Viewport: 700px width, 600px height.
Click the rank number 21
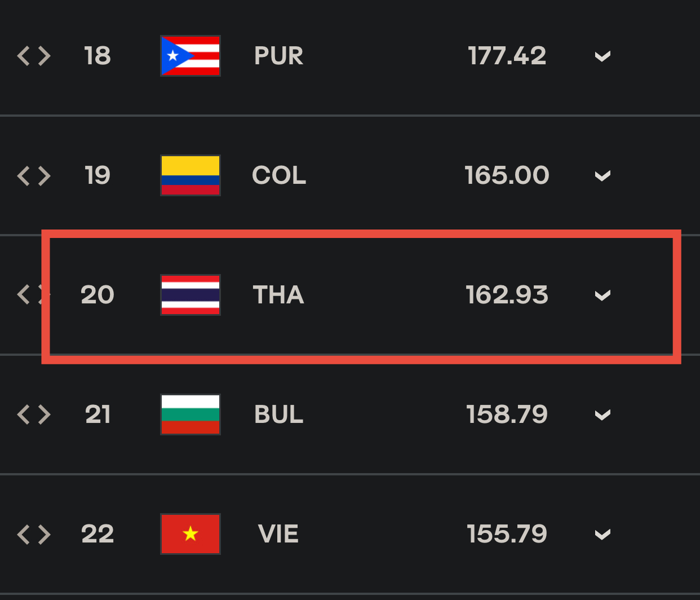pos(98,414)
